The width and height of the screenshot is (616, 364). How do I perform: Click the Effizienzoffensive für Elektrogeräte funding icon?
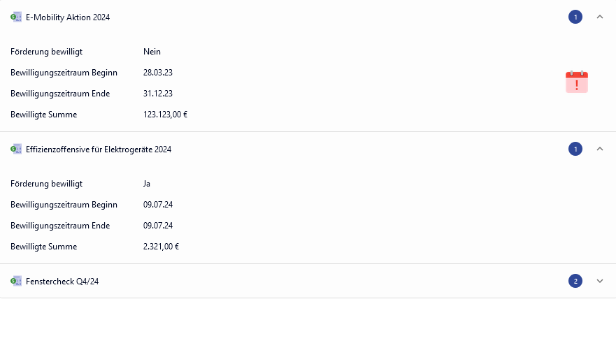pyautogui.click(x=16, y=149)
